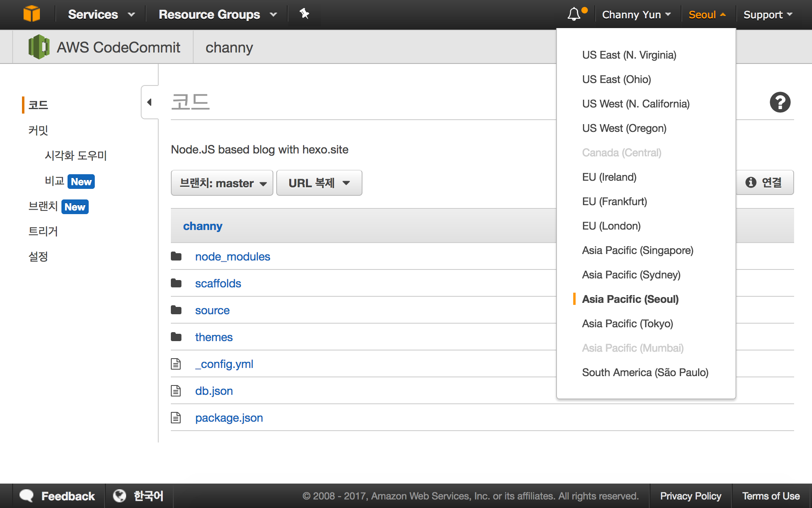Select US West (Oregon) region
The image size is (812, 508).
click(x=624, y=128)
